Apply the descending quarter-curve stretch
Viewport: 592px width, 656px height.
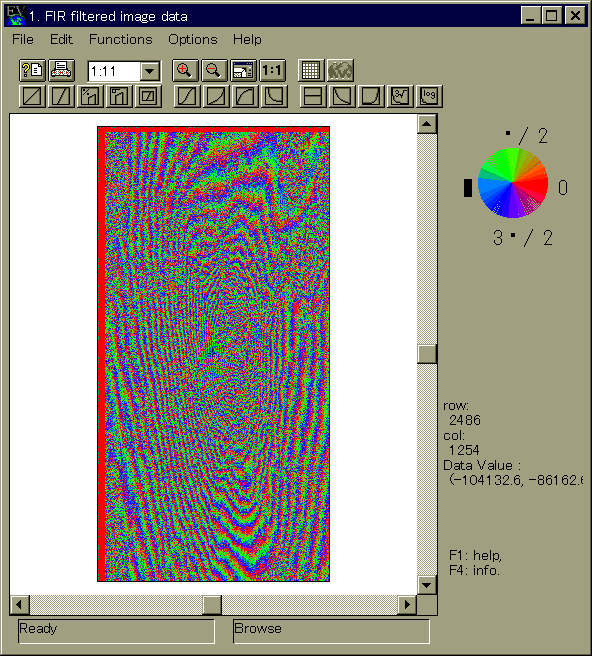click(x=274, y=96)
